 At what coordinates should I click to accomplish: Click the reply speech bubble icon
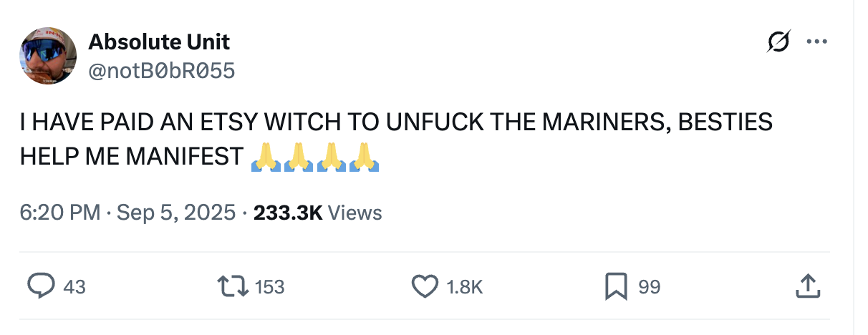42,287
